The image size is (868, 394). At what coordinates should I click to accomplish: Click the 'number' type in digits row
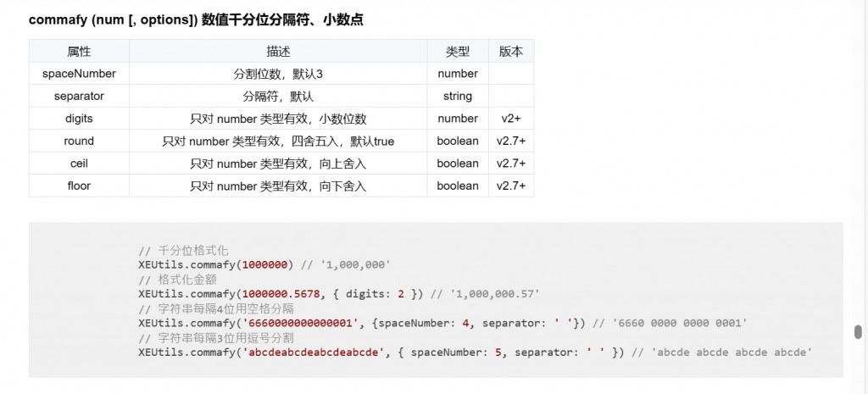coord(458,119)
